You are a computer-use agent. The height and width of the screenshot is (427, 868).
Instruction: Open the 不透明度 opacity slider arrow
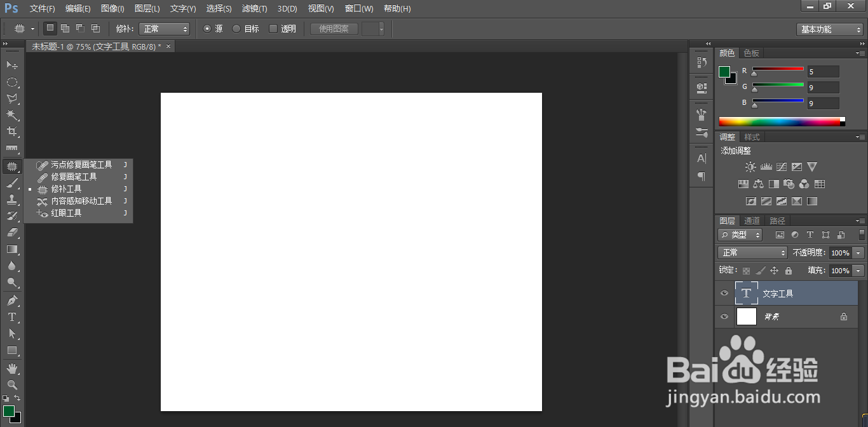click(x=859, y=253)
